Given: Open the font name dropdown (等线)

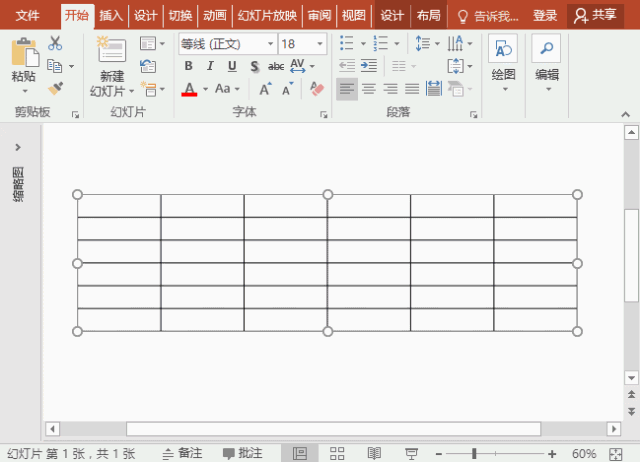Looking at the screenshot, I should pos(270,44).
